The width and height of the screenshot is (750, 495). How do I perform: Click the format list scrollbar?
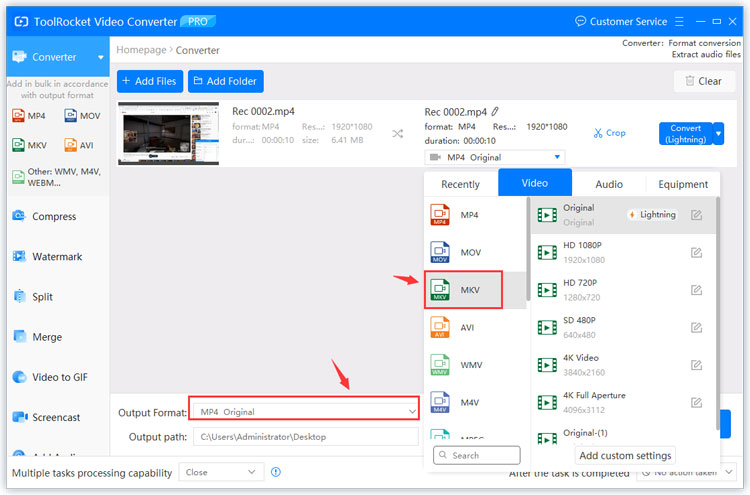point(528,249)
